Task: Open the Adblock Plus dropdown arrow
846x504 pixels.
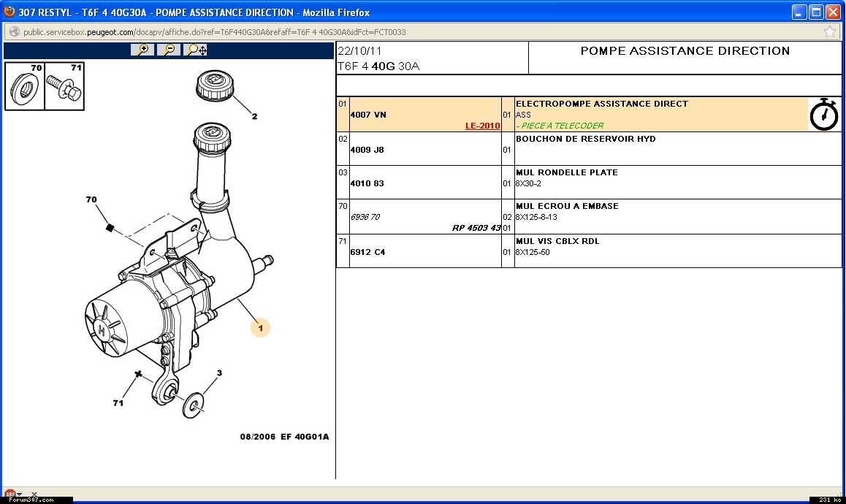Action: [20, 495]
